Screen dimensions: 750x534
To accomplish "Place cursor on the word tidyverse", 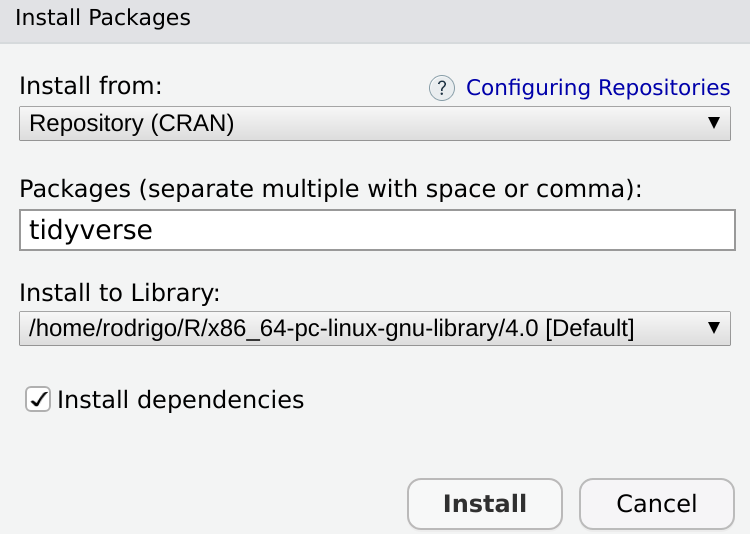I will click(91, 230).
